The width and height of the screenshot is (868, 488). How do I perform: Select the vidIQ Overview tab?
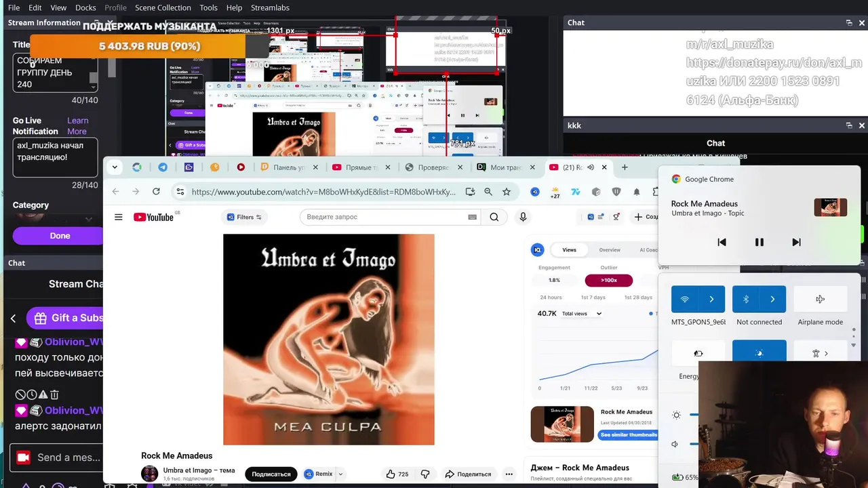pyautogui.click(x=610, y=249)
